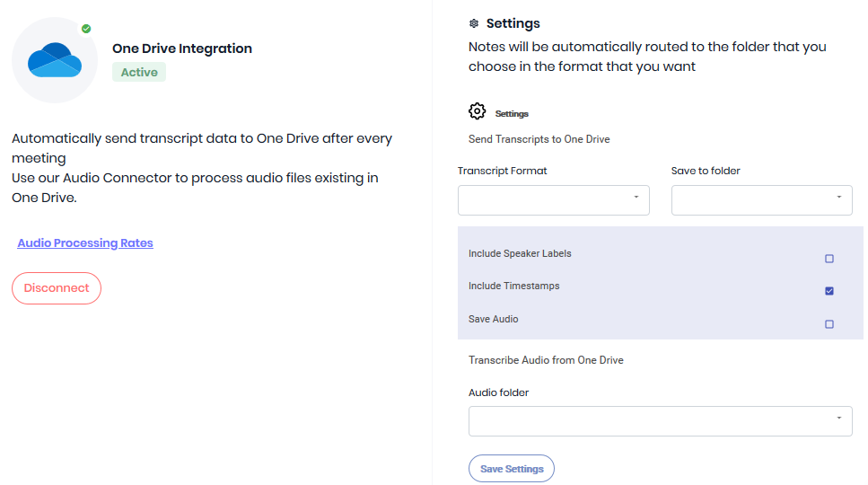Click the Transcribe Audio from One Drive label
Viewport: 868px width, 485px height.
point(546,360)
